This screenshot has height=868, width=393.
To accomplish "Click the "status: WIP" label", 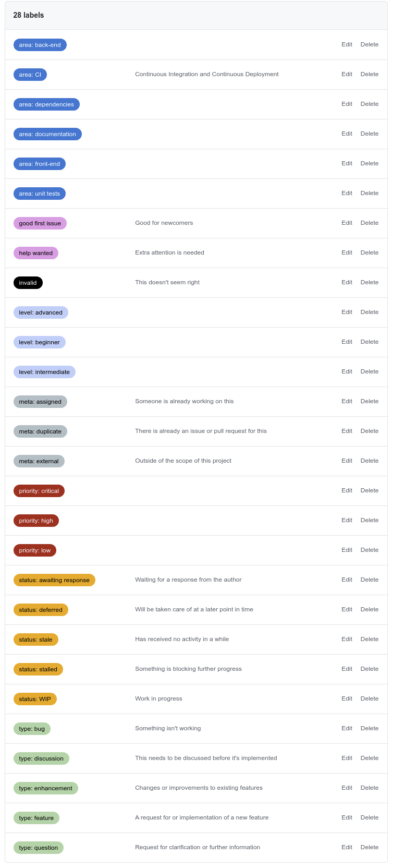I will pos(34,698).
